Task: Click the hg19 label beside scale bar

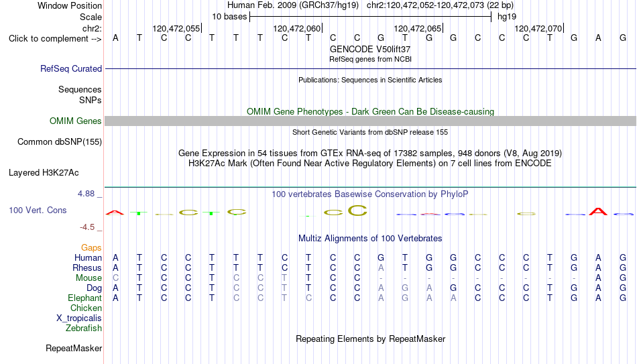Action: point(507,17)
